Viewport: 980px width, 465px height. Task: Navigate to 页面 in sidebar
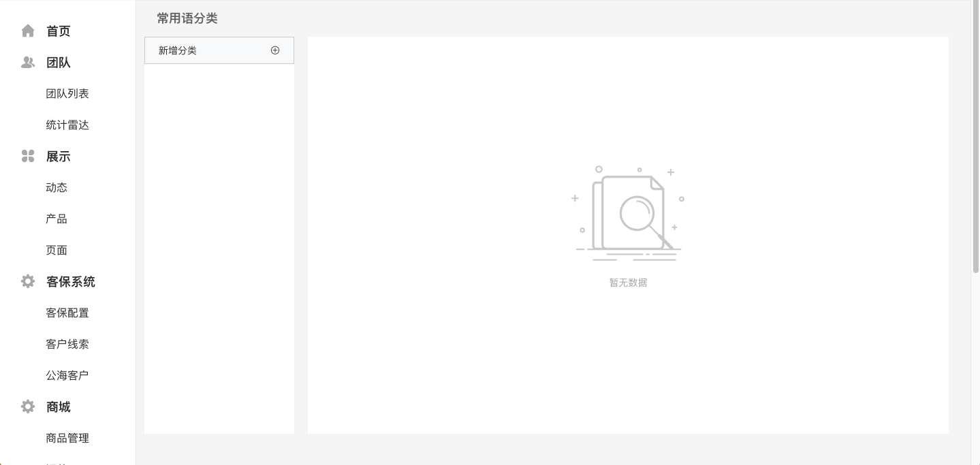[57, 251]
